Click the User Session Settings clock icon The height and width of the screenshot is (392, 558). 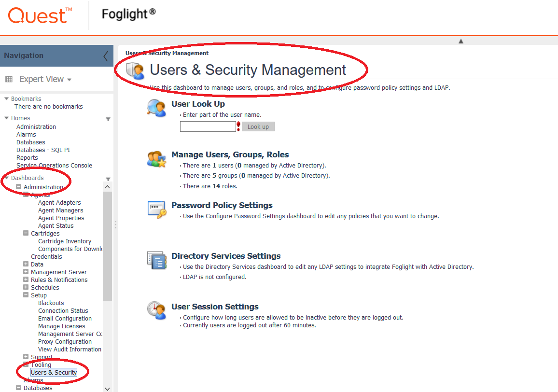pos(156,310)
